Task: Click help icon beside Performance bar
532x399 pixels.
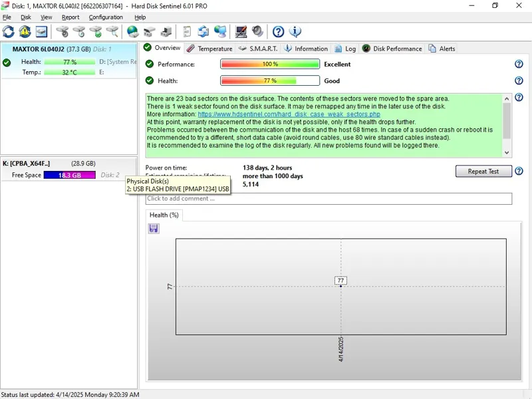Action: [519, 65]
